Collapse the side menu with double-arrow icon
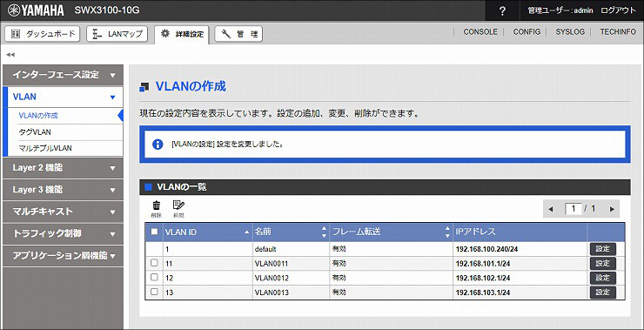The height and width of the screenshot is (330, 644). coord(10,55)
